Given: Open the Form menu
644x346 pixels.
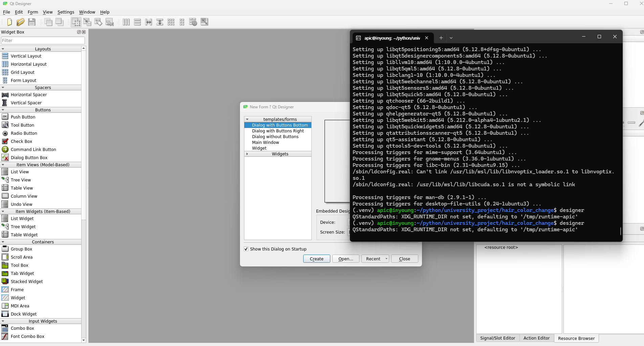Looking at the screenshot, I should coord(33,12).
